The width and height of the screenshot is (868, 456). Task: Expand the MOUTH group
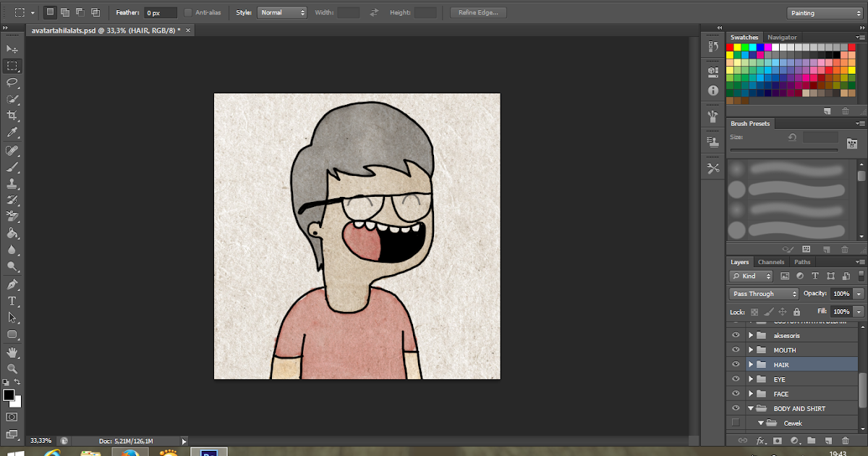point(751,350)
